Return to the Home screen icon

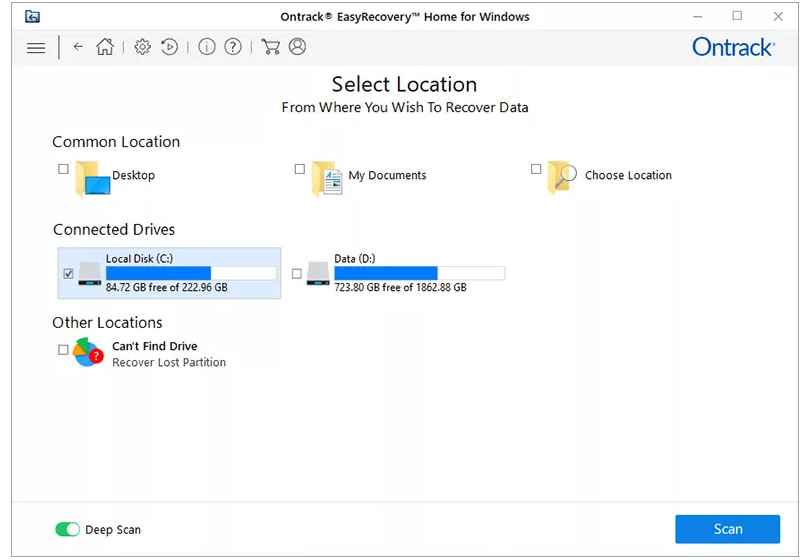[105, 47]
